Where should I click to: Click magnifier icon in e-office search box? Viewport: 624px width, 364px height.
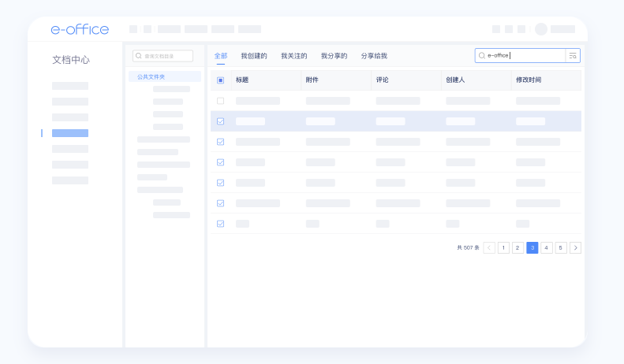tap(482, 56)
